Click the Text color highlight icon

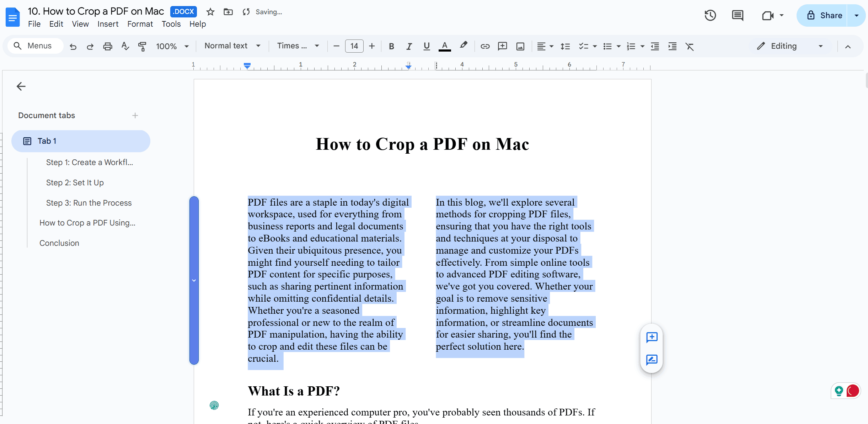464,46
